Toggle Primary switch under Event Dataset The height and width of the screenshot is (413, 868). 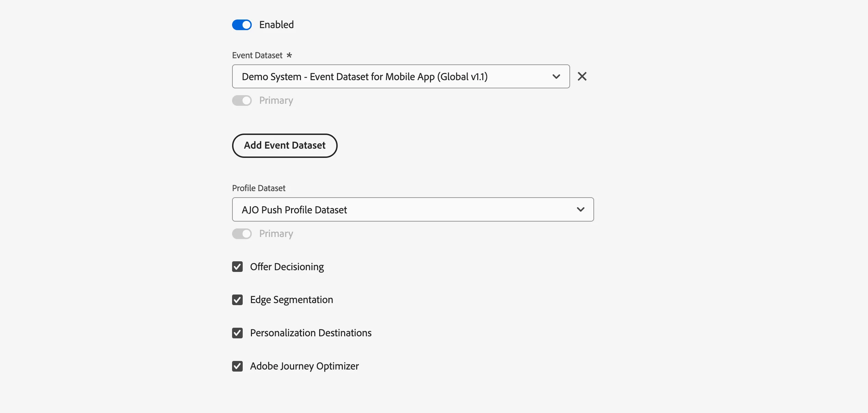(x=242, y=100)
